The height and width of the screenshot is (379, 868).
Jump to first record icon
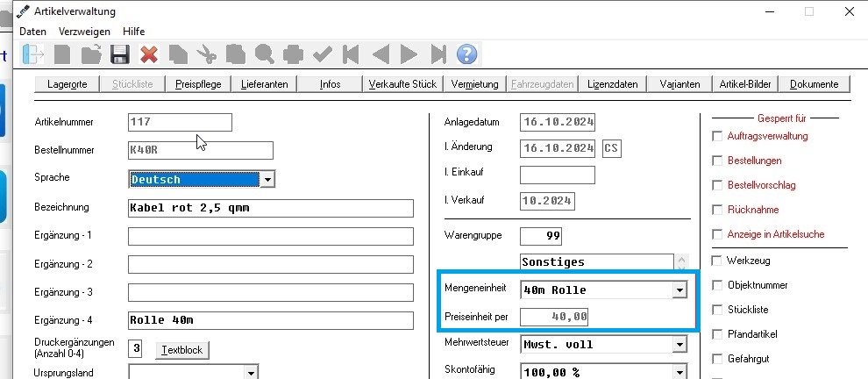[x=351, y=54]
